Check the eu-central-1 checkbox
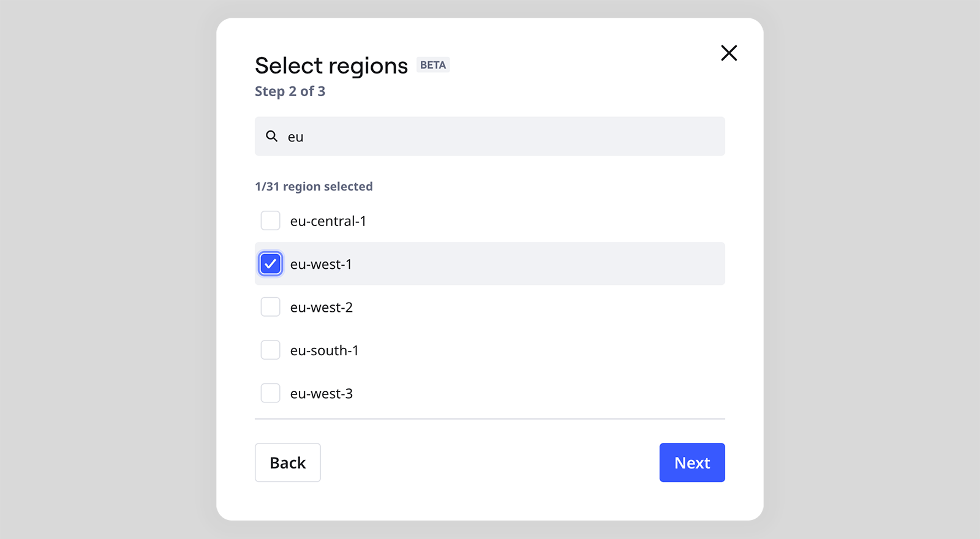The image size is (980, 539). (270, 221)
